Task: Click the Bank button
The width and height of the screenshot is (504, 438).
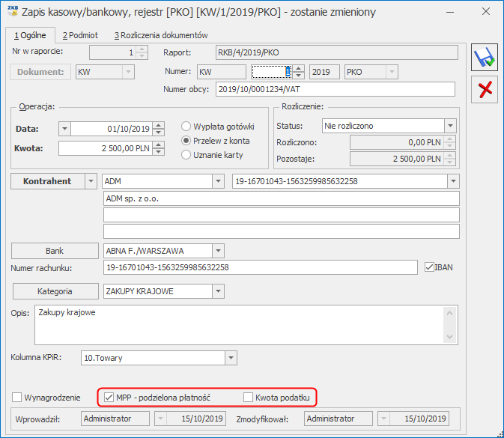Action: (55, 250)
